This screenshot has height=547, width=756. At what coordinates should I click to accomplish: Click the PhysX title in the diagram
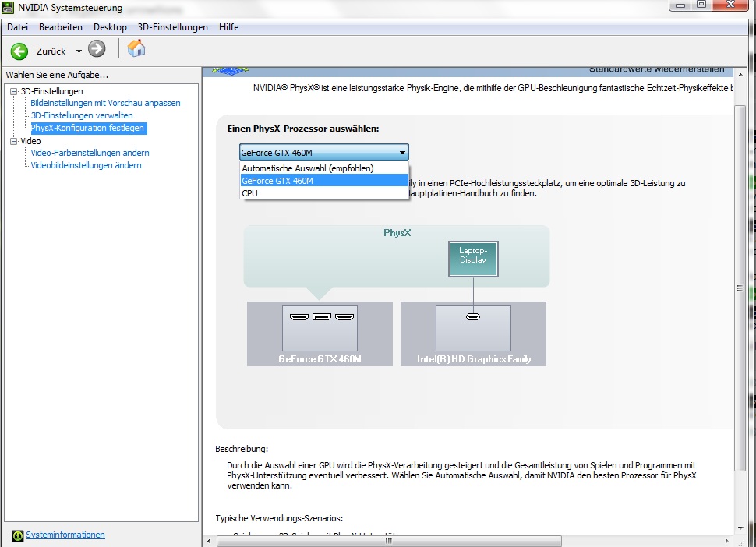pos(397,233)
